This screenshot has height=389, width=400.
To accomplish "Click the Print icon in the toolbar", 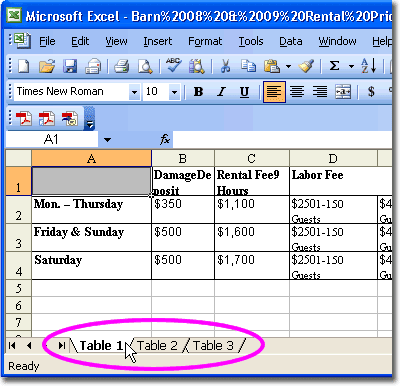I will pyautogui.click(x=122, y=66).
